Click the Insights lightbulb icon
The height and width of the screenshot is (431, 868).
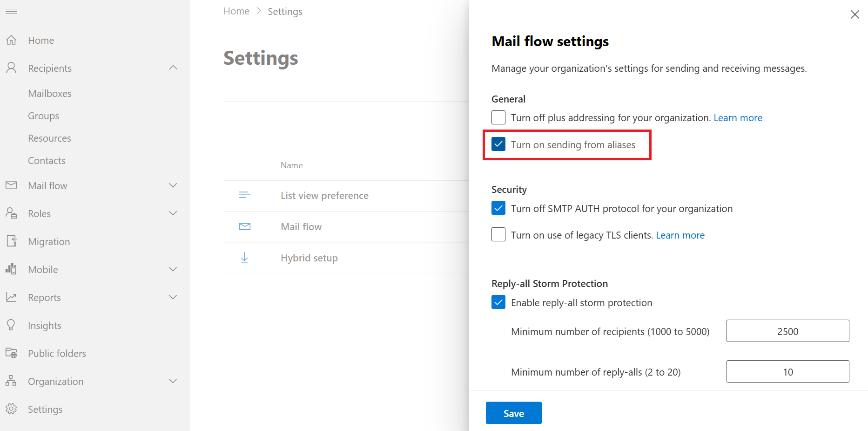coord(11,325)
